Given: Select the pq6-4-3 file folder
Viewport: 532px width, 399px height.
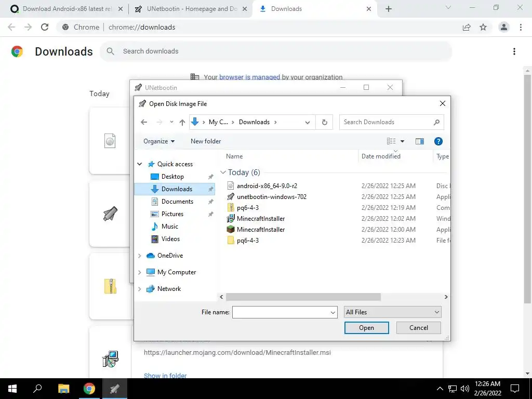Looking at the screenshot, I should [x=248, y=240].
